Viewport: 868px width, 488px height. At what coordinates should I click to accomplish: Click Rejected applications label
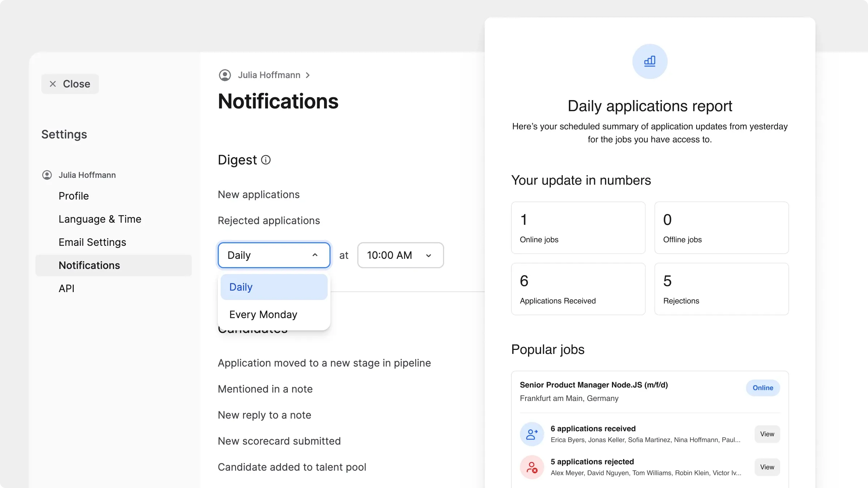pos(269,221)
